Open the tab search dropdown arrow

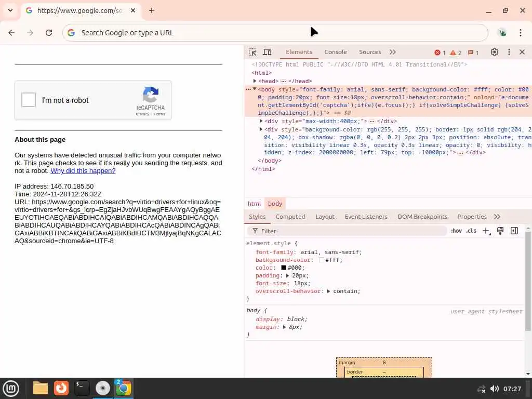coord(10,10)
